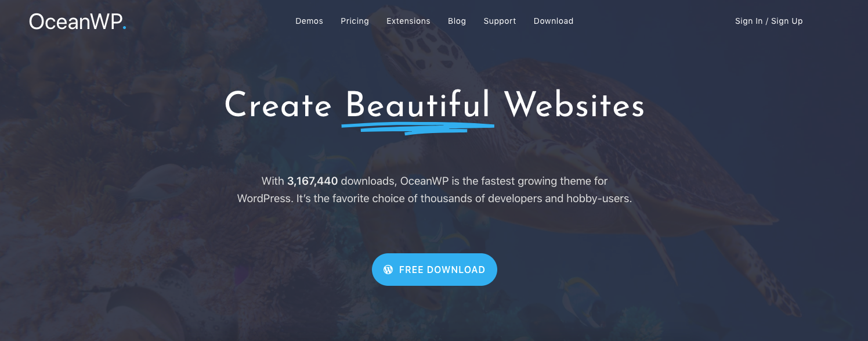Visit the Blog from the top navigation
Screen dimensions: 868x341
coord(457,21)
